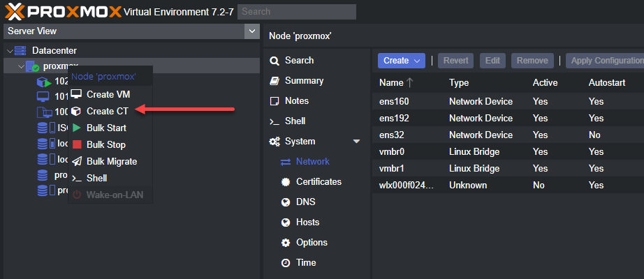The width and height of the screenshot is (644, 279).
Task: Click the Summary book icon
Action: pos(275,81)
